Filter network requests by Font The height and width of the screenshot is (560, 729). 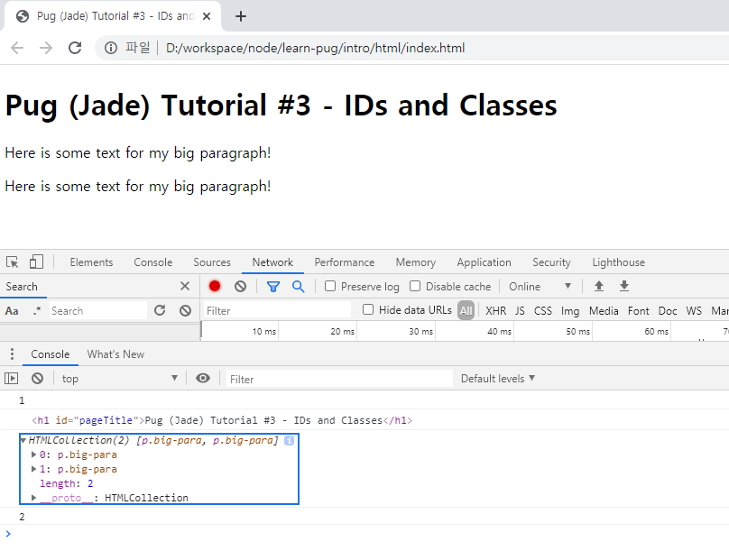coord(639,311)
